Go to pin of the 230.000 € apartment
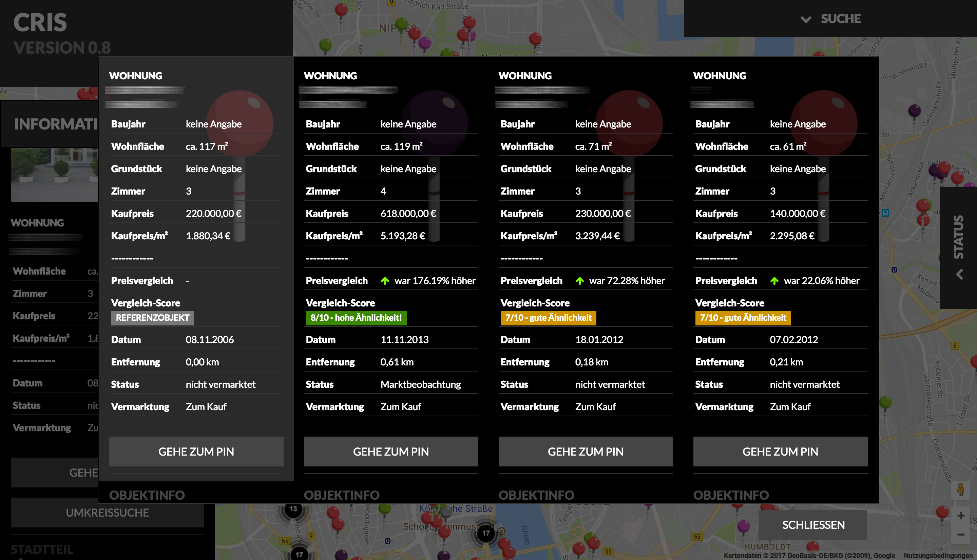This screenshot has height=560, width=977. pyautogui.click(x=585, y=452)
